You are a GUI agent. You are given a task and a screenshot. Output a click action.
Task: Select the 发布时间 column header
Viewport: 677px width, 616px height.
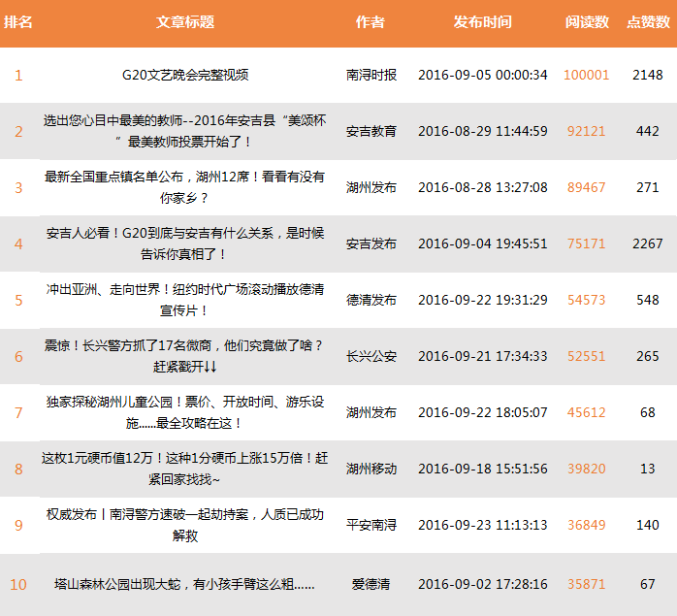pyautogui.click(x=482, y=22)
